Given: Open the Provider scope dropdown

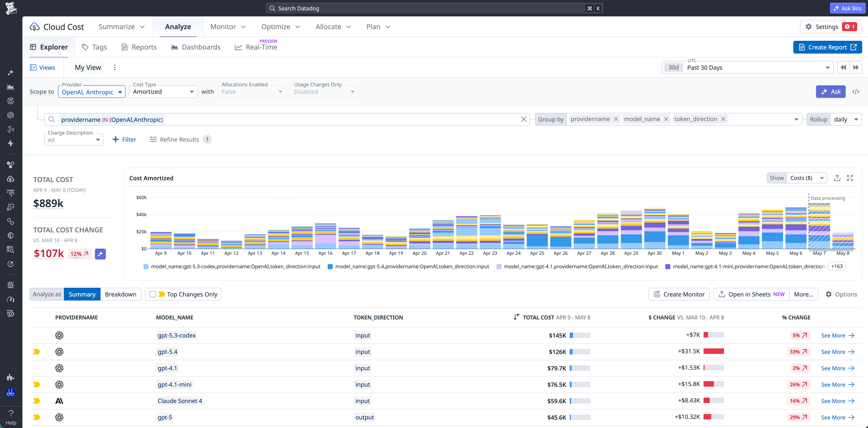Looking at the screenshot, I should [92, 92].
